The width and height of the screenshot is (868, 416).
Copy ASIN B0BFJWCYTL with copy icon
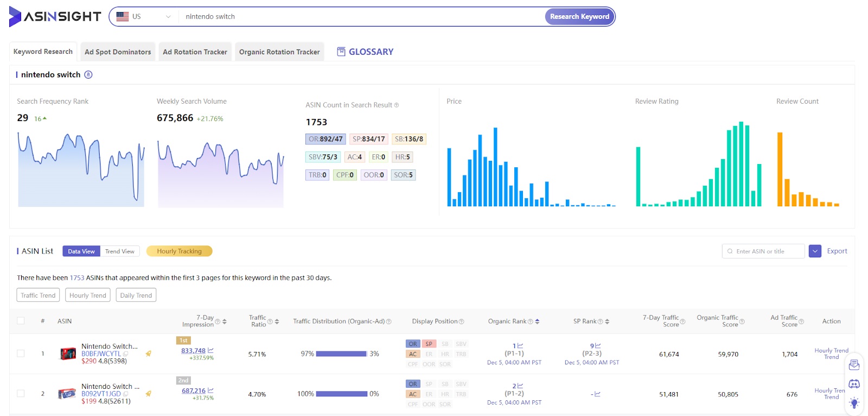click(x=126, y=354)
